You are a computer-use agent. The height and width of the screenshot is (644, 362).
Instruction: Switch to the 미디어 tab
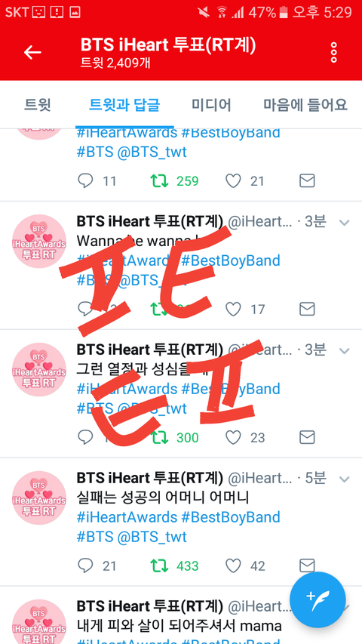click(x=211, y=105)
